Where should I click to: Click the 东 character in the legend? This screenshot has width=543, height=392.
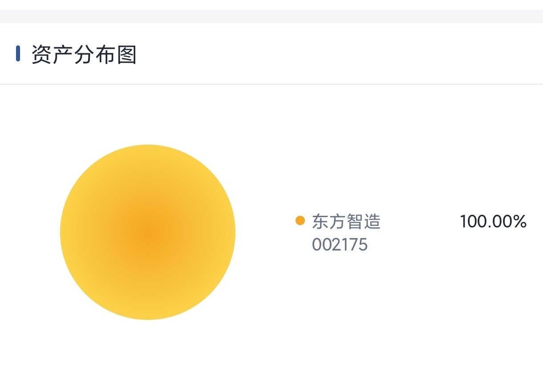(x=320, y=221)
